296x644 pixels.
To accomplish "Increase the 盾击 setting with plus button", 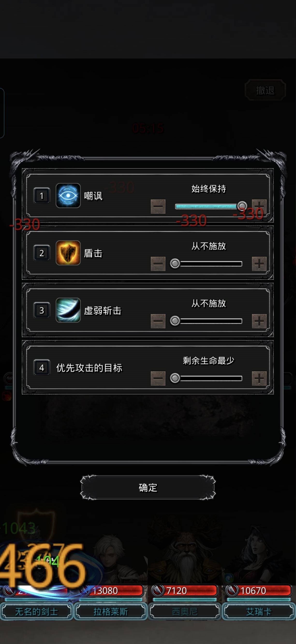I will 259,264.
